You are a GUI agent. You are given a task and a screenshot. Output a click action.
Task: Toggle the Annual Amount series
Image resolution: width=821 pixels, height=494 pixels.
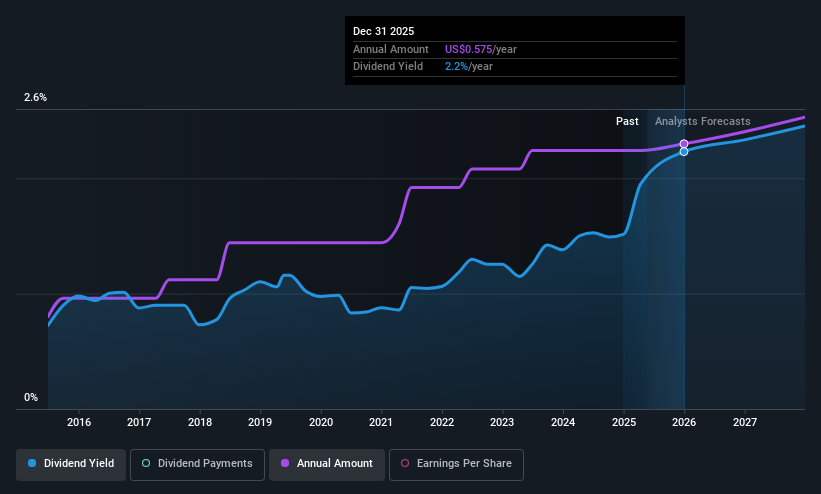pos(327,464)
